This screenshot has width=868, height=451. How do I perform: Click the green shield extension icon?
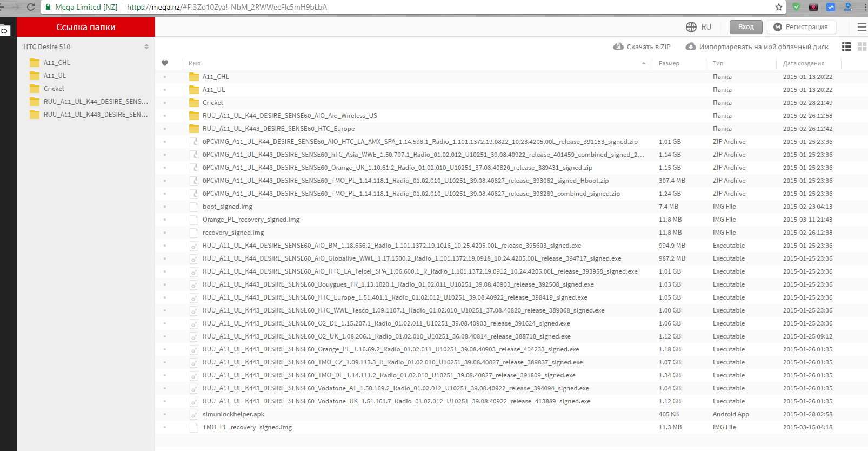tap(796, 7)
